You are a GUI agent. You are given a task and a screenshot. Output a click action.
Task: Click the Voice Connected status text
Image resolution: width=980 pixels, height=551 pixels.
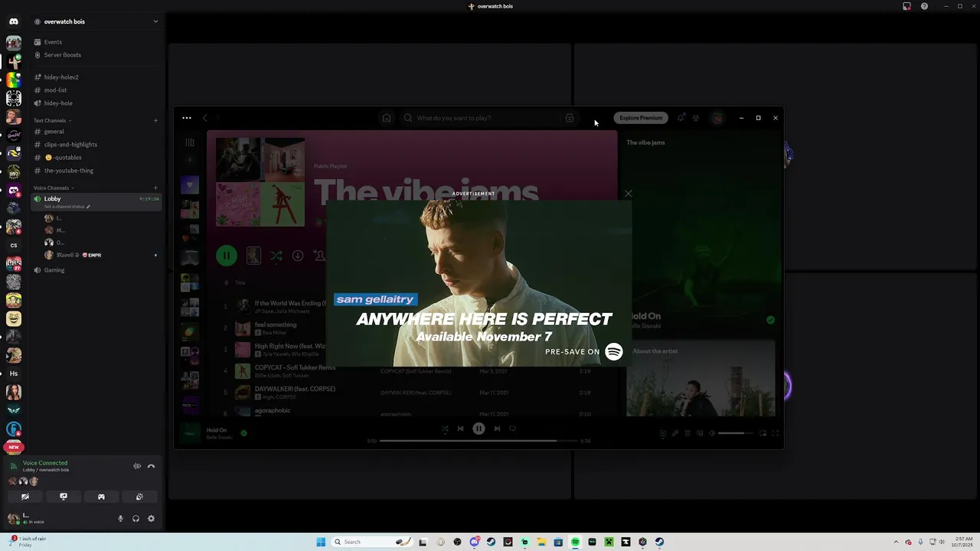tap(45, 463)
